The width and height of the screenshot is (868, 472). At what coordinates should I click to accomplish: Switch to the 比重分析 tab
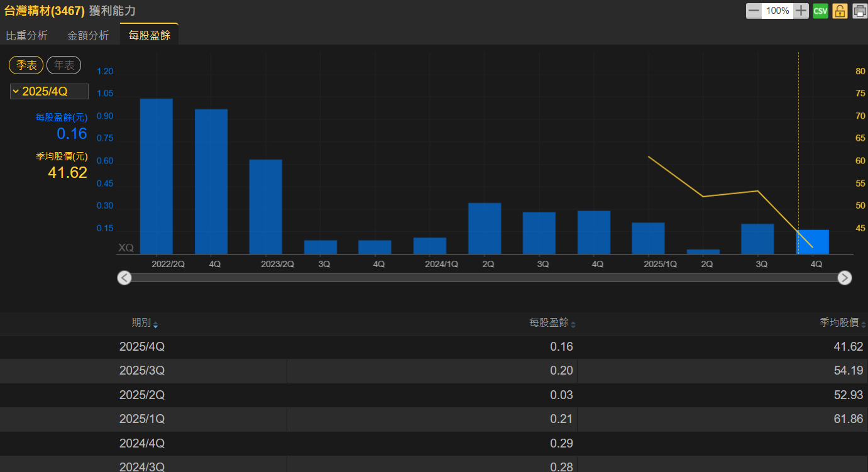(26, 36)
